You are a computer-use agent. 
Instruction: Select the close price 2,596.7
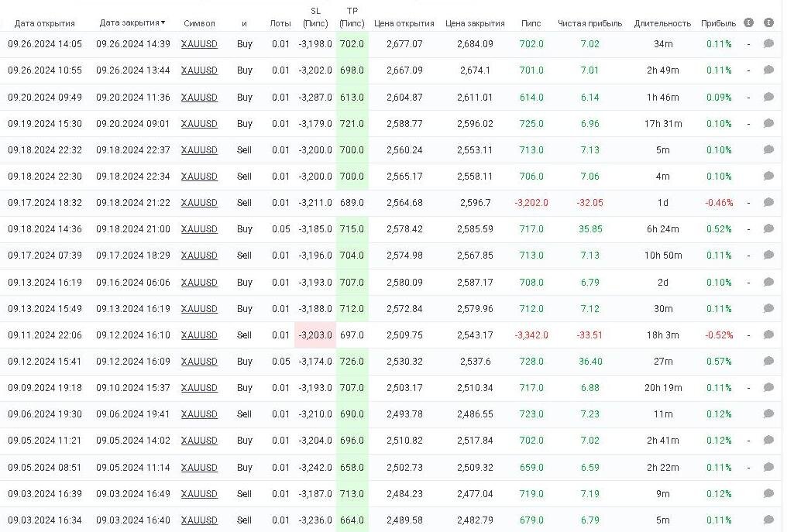[475, 202]
